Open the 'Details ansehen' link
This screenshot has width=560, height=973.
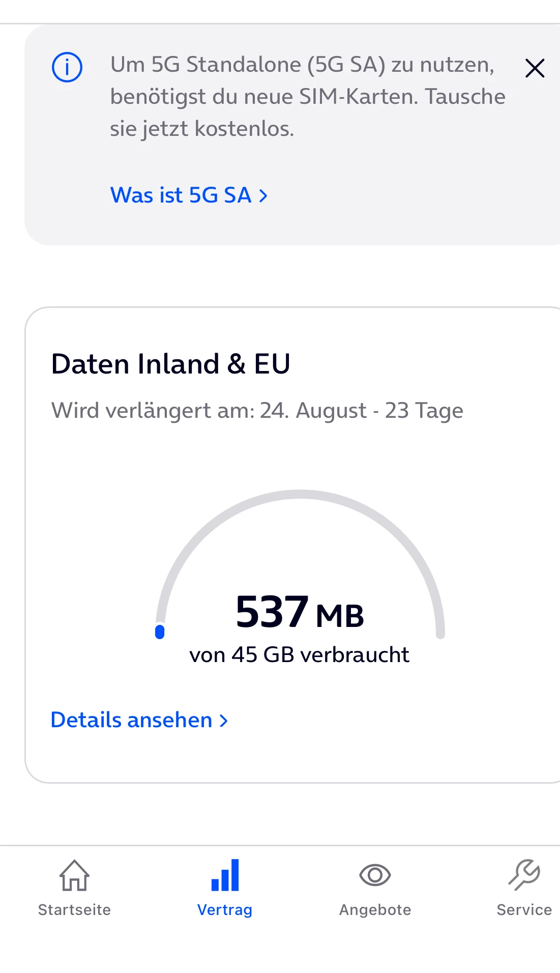pos(132,720)
